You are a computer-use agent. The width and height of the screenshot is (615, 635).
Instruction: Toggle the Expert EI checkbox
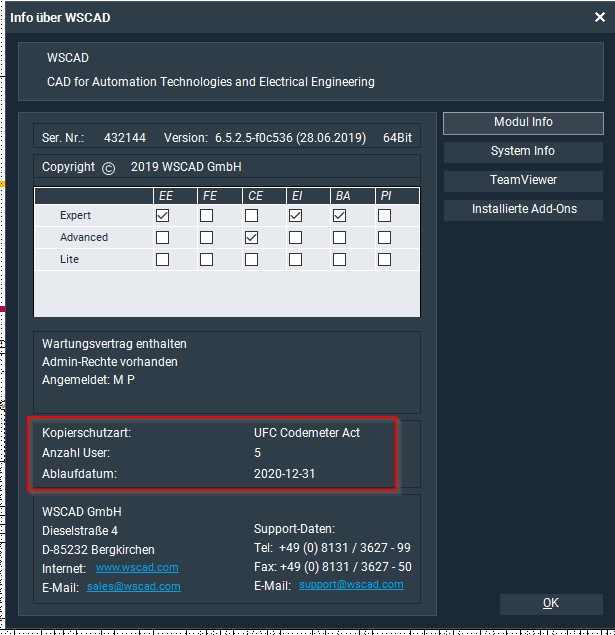(296, 215)
